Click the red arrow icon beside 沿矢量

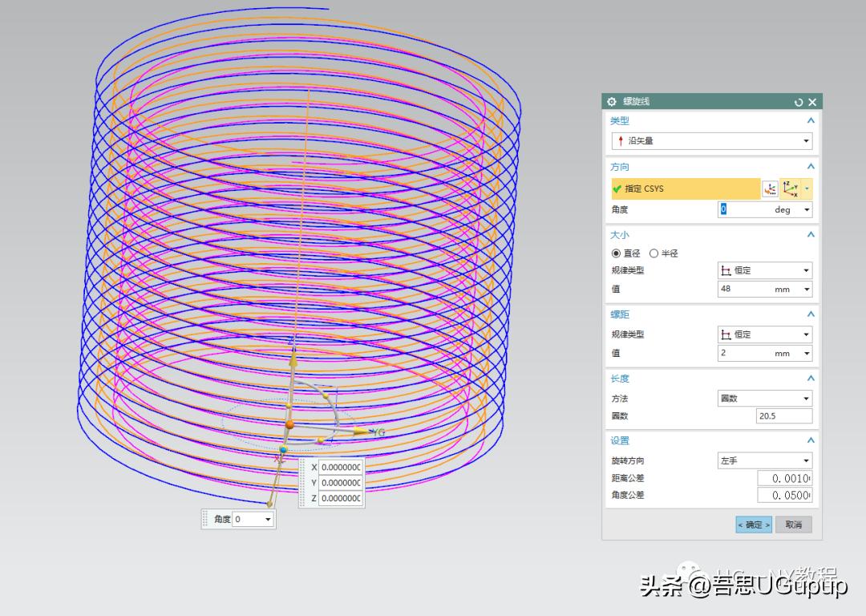click(620, 140)
